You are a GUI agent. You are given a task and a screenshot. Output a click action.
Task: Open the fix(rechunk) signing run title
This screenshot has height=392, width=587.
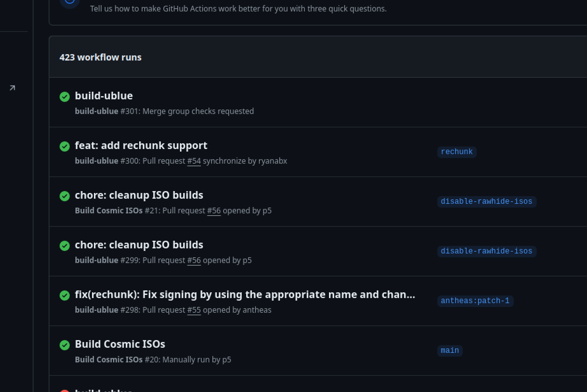click(245, 294)
